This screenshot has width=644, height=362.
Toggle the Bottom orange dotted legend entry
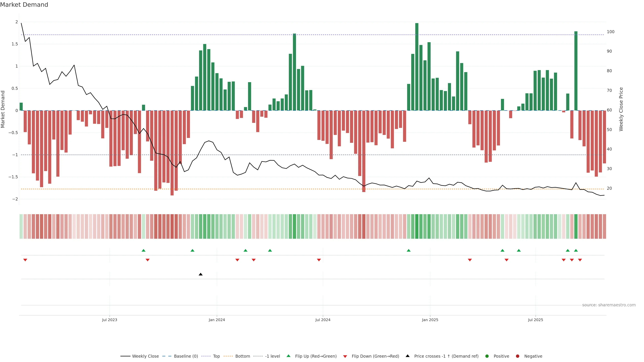coord(243,356)
